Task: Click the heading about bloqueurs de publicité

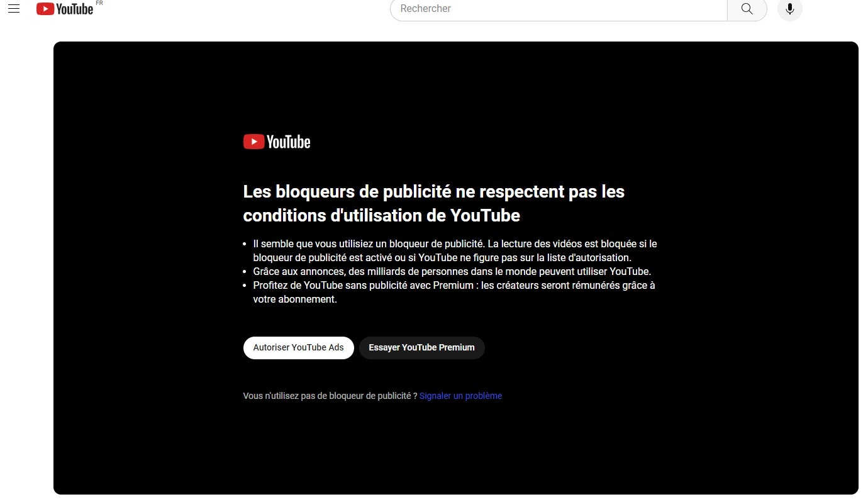Action: tap(434, 203)
